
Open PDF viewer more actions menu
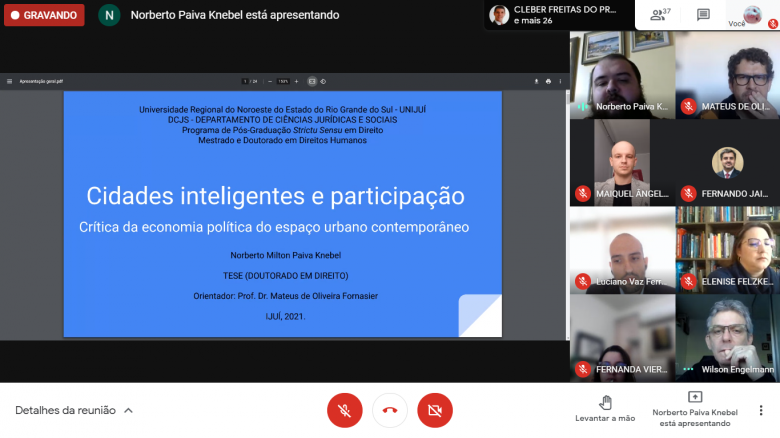coord(560,81)
